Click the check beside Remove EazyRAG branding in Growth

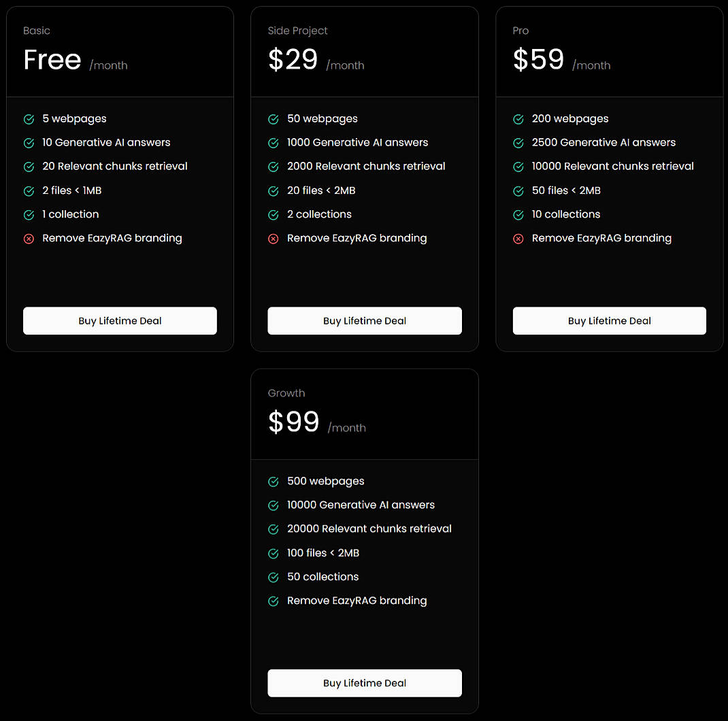tap(274, 601)
